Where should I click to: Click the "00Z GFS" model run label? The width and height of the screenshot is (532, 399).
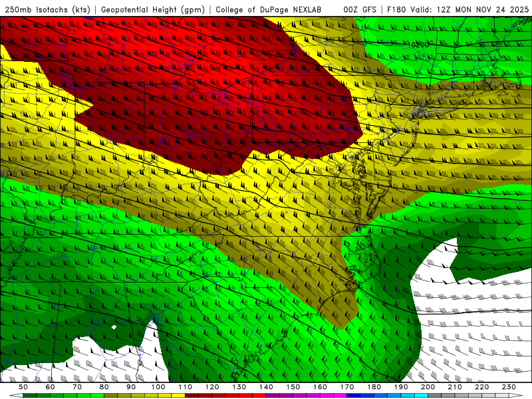(x=360, y=9)
